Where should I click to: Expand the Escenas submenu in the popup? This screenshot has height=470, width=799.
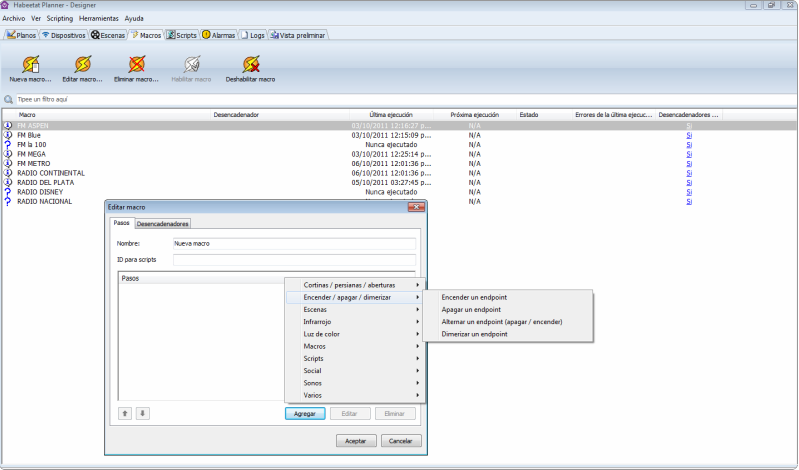coord(355,309)
